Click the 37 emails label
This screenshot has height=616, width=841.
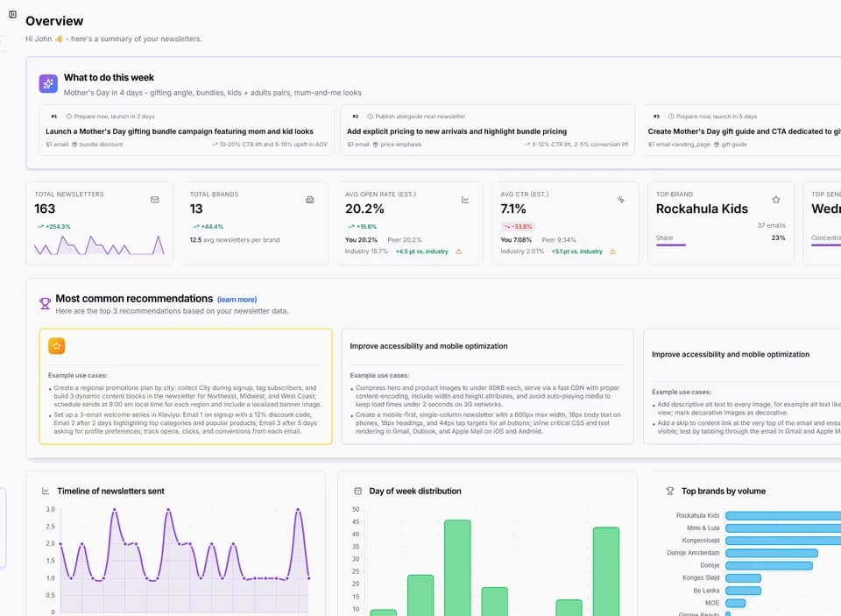[x=771, y=225]
